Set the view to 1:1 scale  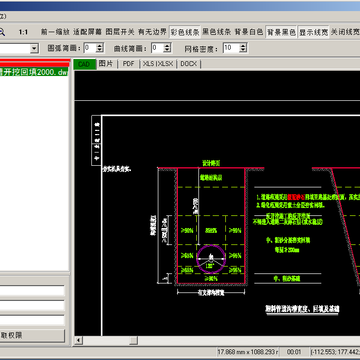click(x=23, y=32)
